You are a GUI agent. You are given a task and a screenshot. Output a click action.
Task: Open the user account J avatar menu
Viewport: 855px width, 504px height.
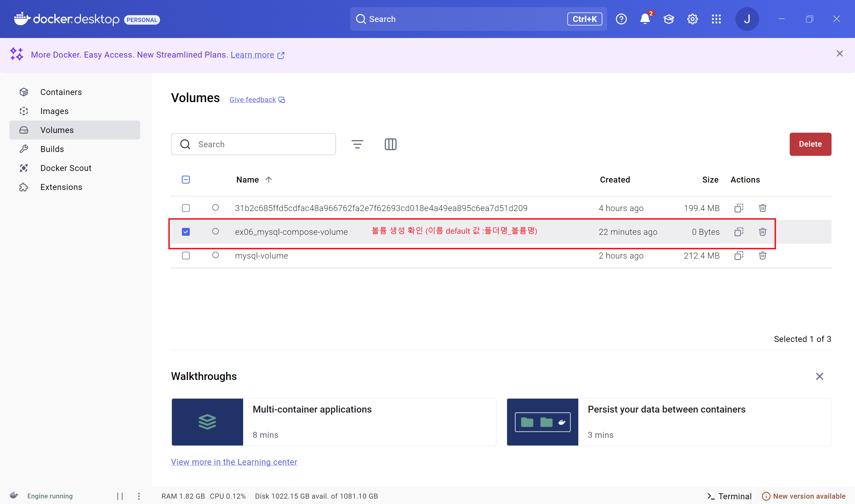click(x=747, y=19)
